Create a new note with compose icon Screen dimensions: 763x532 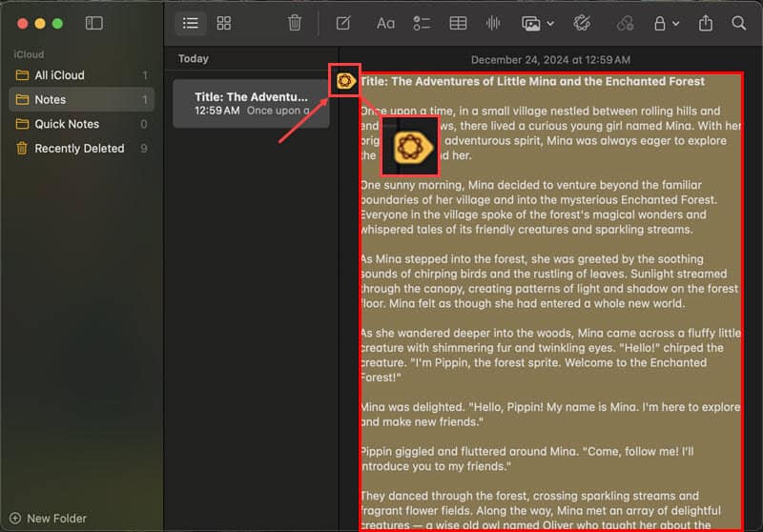tap(343, 23)
